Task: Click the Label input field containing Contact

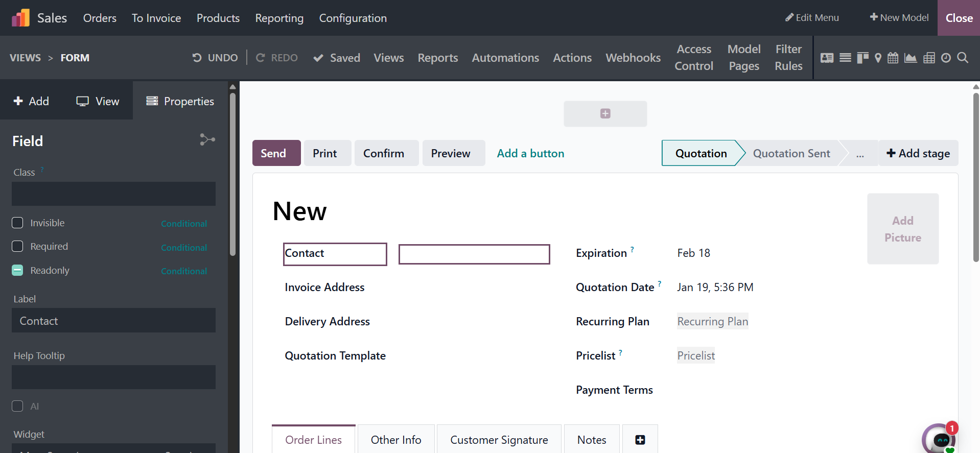Action: (113, 321)
